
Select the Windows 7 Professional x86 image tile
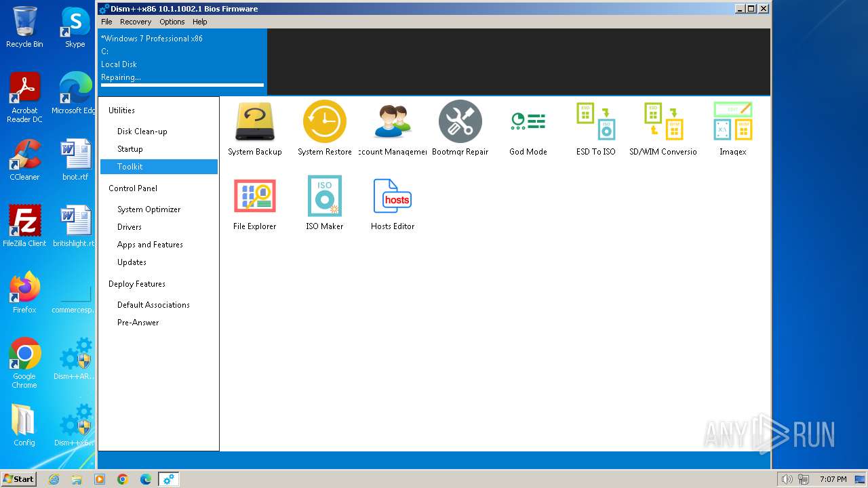(182, 62)
